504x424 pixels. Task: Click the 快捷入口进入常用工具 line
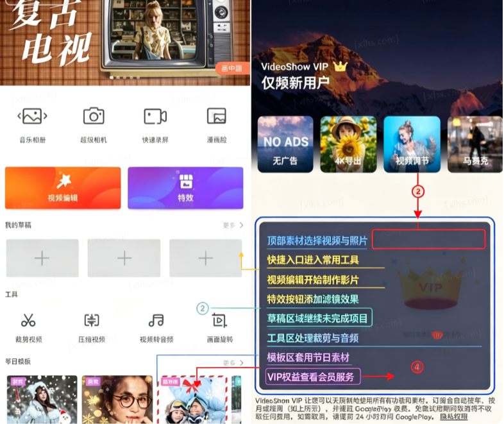coord(313,260)
